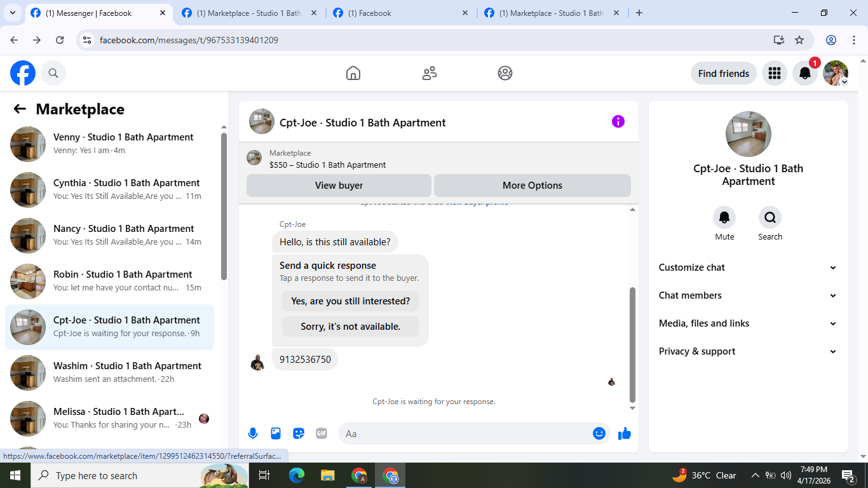The image size is (868, 488).
Task: Open a new browser tab
Action: (639, 13)
